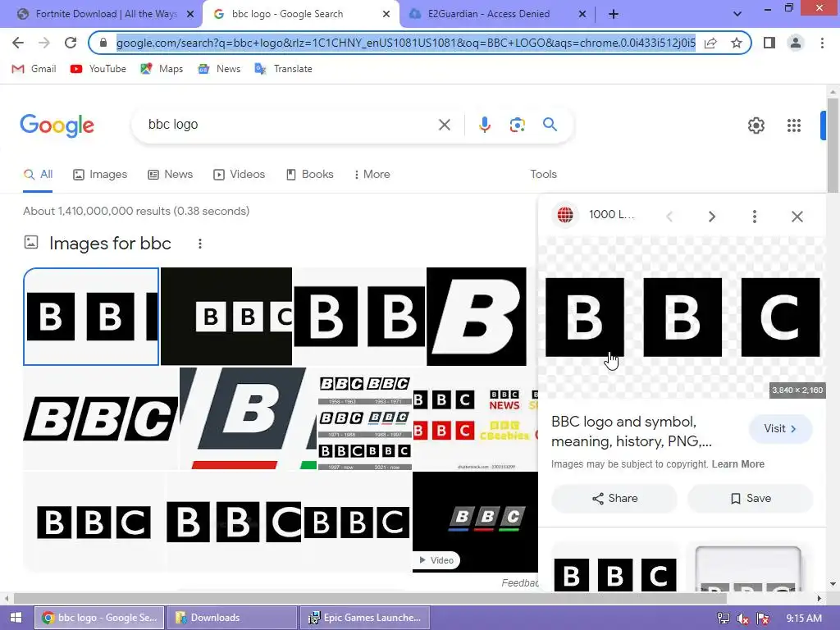Save the previewed image
840x630 pixels.
pos(751,498)
